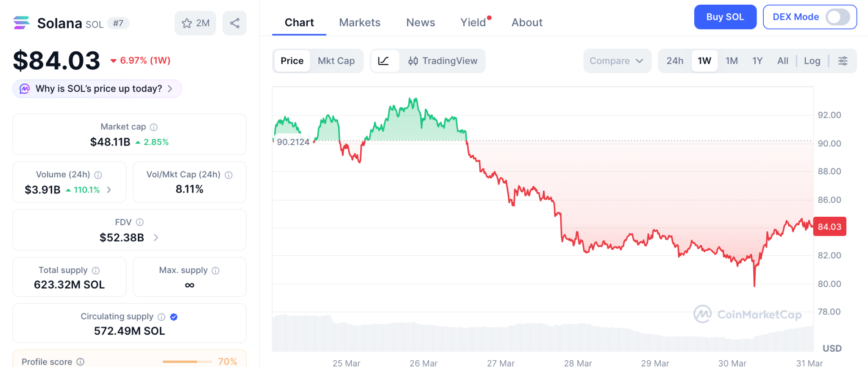Click the Circulating supply info icon
The image size is (868, 367).
[x=161, y=317]
